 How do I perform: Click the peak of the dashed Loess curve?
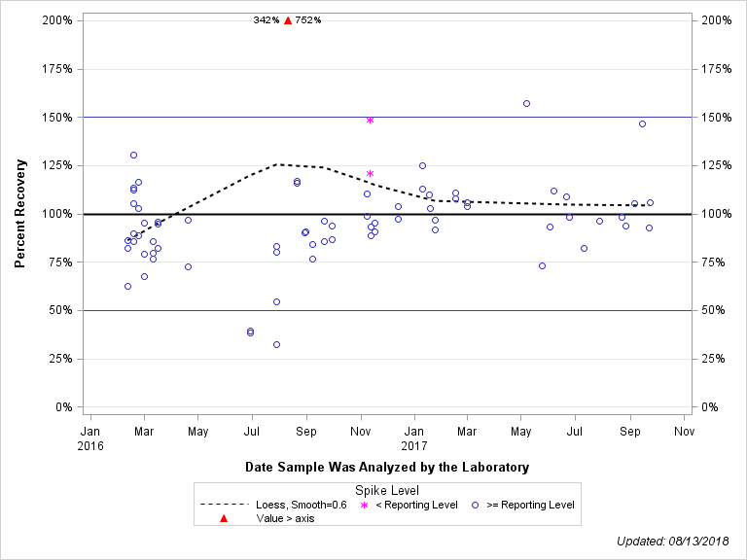tap(278, 164)
